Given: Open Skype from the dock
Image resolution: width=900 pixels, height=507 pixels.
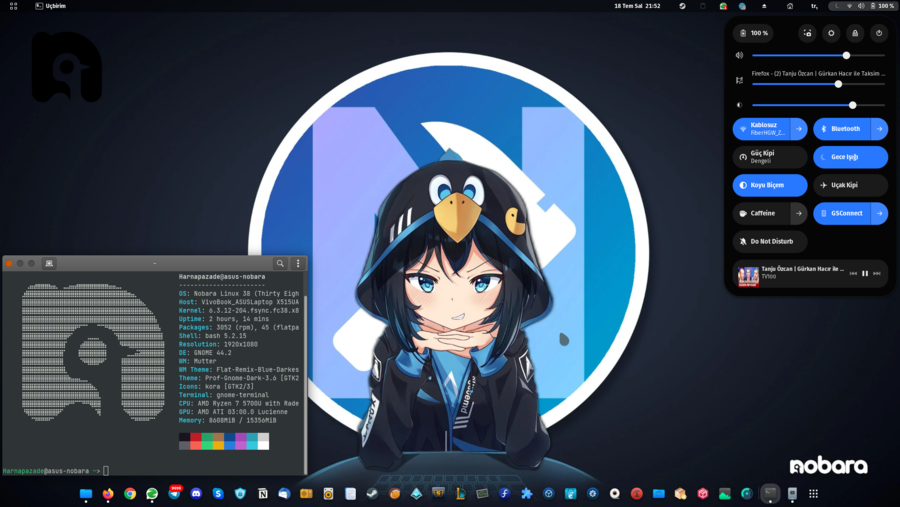Looking at the screenshot, I should (x=218, y=493).
